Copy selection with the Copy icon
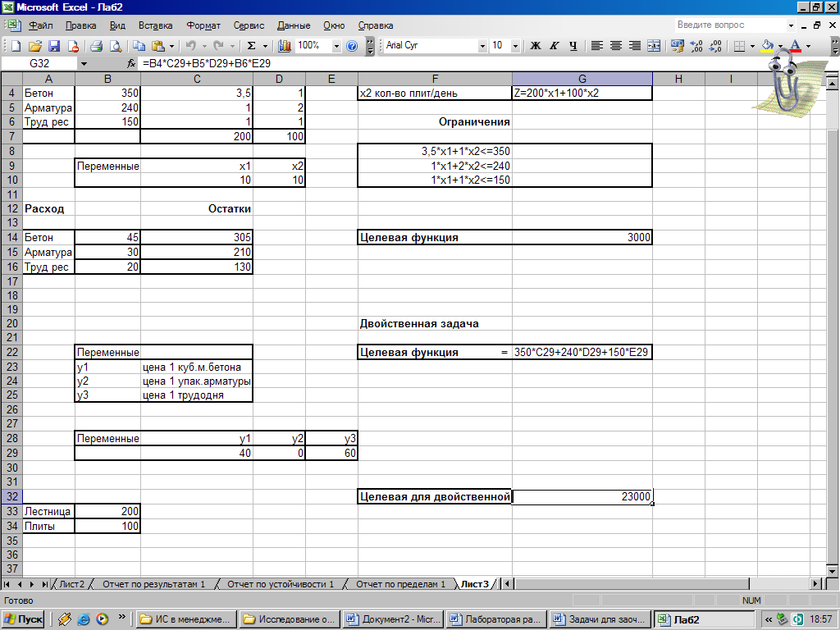Viewport: 840px width, 630px height. point(139,46)
